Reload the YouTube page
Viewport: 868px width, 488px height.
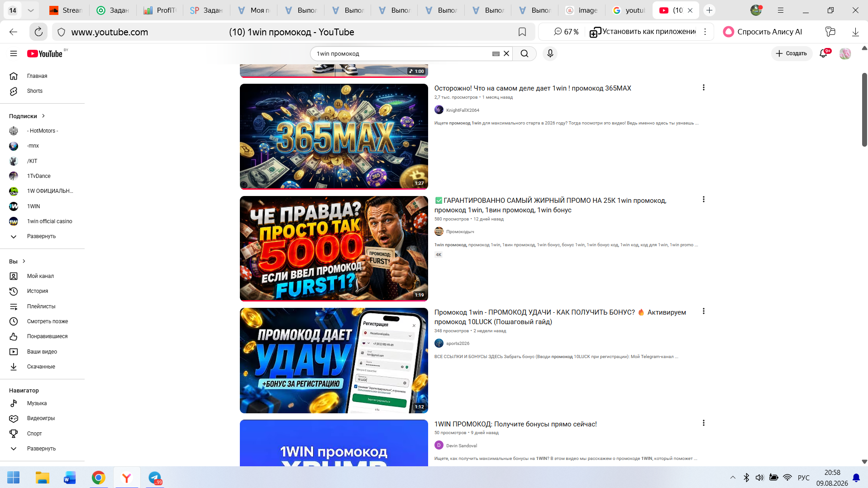[38, 32]
